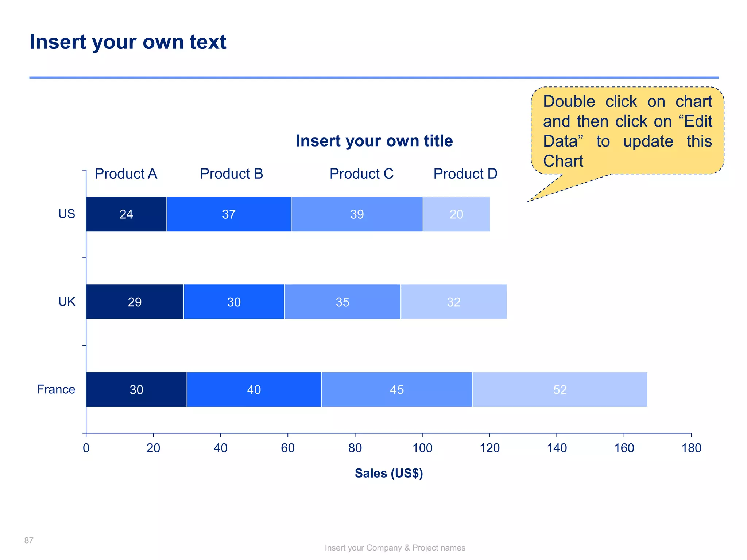Click the chart title 'Insert your own title'
This screenshot has height=560, width=747.
click(374, 141)
